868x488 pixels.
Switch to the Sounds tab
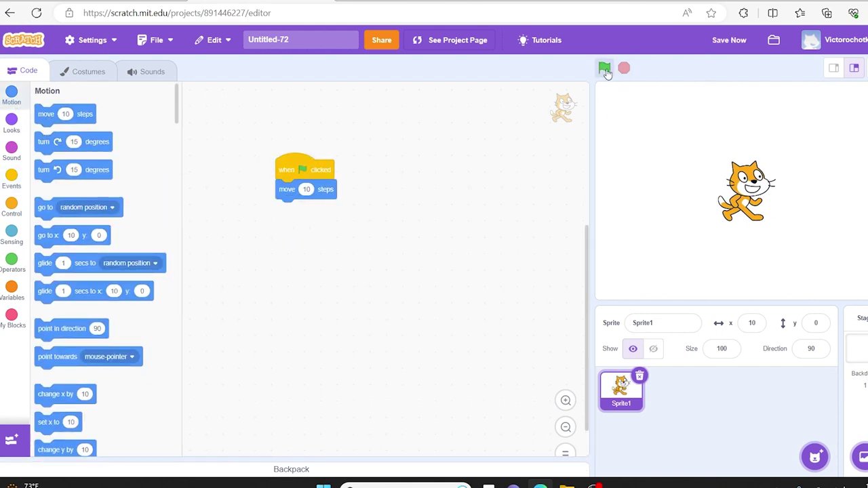click(x=146, y=71)
